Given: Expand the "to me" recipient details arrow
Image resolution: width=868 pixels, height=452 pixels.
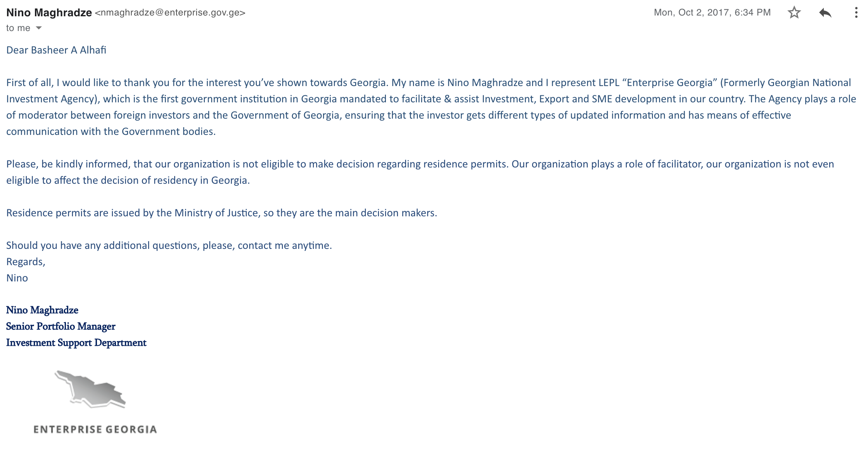Looking at the screenshot, I should (39, 28).
